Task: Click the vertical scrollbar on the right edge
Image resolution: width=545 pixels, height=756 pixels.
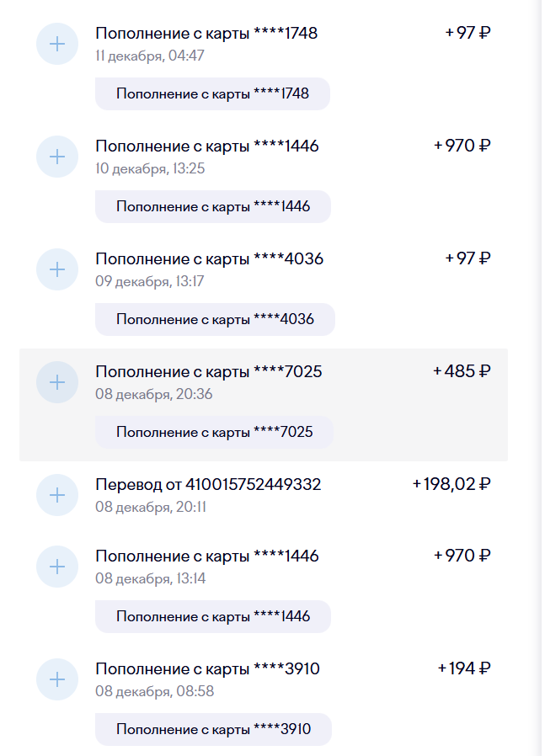Action: [541, 378]
